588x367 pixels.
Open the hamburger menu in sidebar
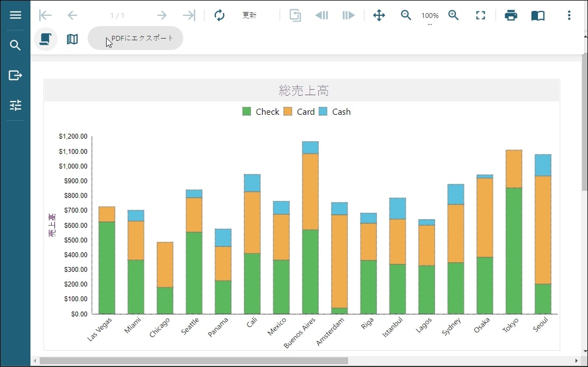tap(15, 15)
